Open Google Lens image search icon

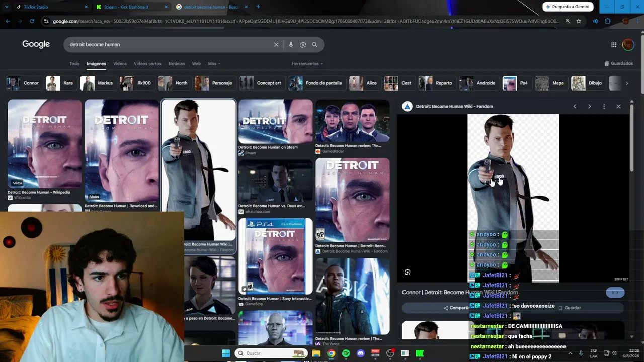pyautogui.click(x=303, y=45)
